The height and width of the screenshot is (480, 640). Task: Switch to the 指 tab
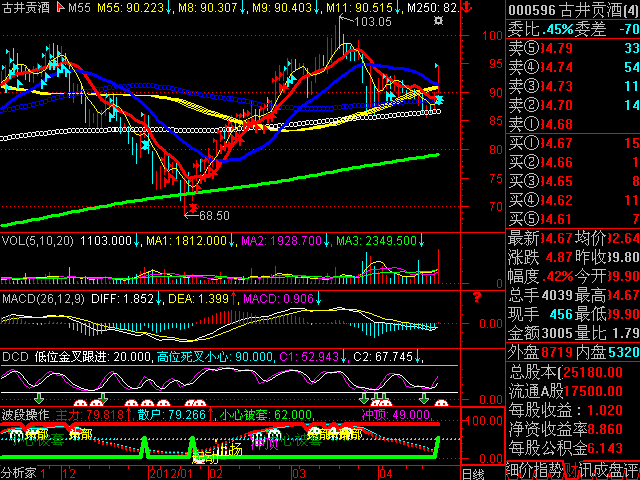[x=541, y=469]
